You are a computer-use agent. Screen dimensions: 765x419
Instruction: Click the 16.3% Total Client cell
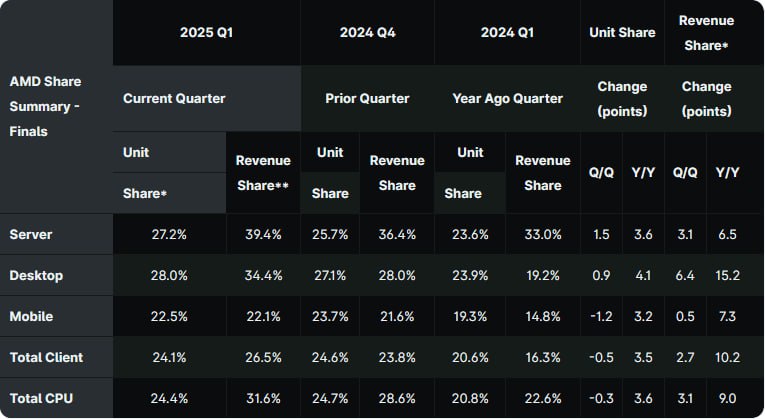pos(543,357)
